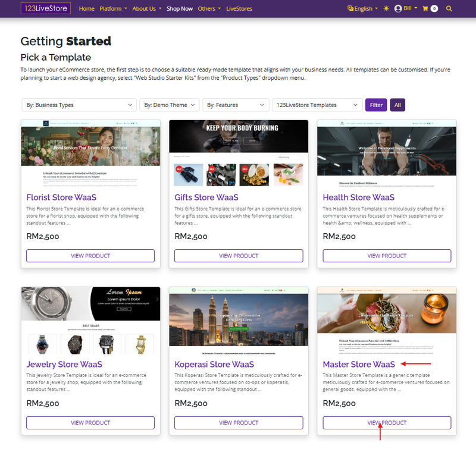The width and height of the screenshot is (476, 449).
Task: Click the Filter button
Action: coord(376,105)
